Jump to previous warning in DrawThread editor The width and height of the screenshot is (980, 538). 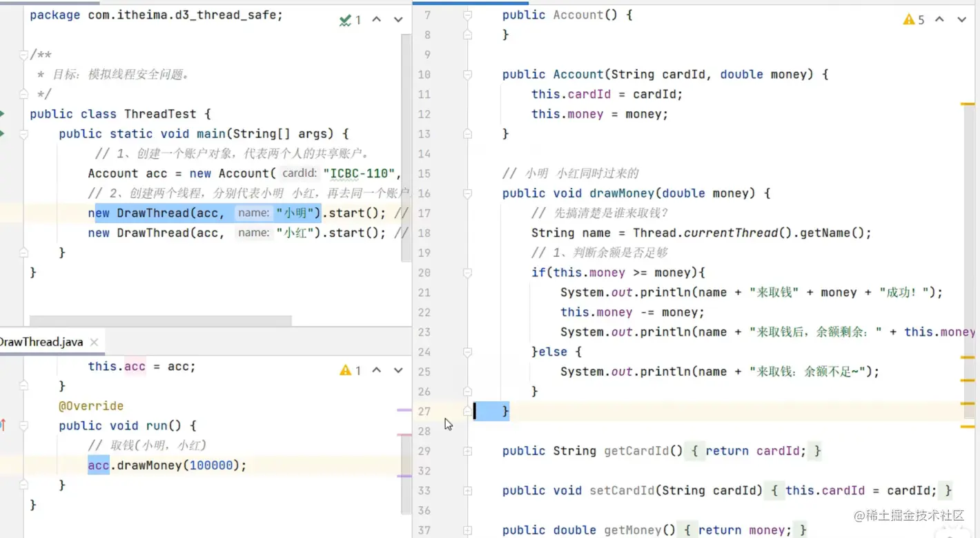tap(377, 370)
